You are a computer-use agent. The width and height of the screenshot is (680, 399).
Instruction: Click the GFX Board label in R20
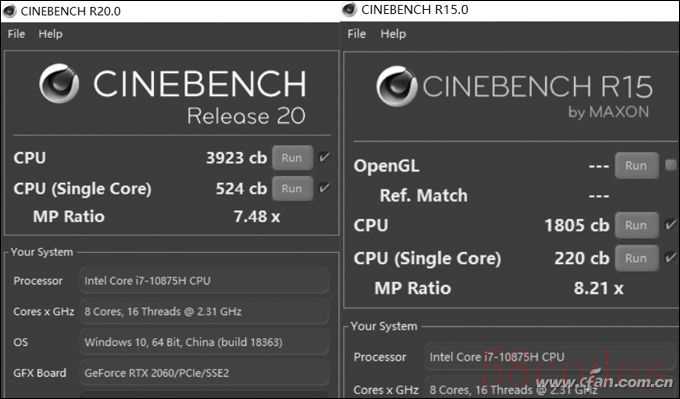[39, 373]
